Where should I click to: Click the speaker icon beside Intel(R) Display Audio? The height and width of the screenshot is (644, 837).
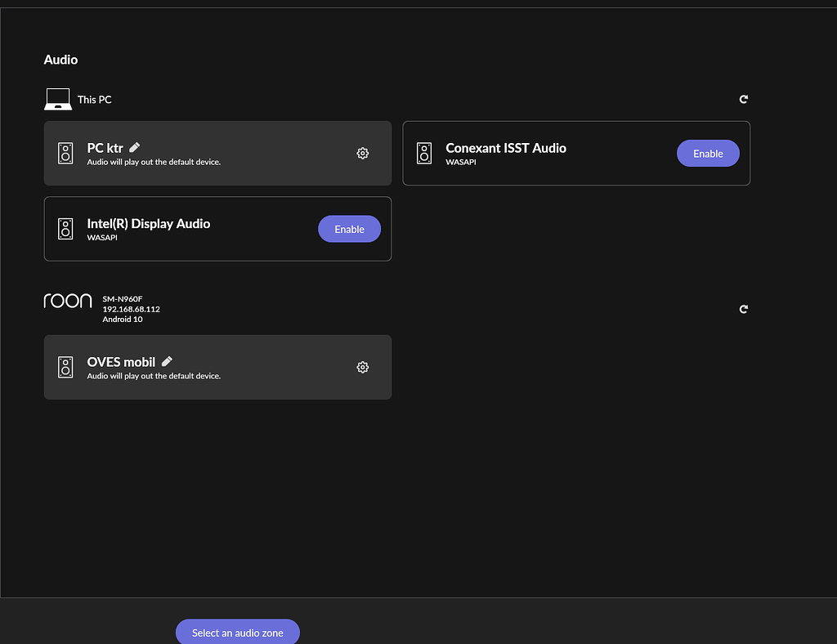coord(65,229)
